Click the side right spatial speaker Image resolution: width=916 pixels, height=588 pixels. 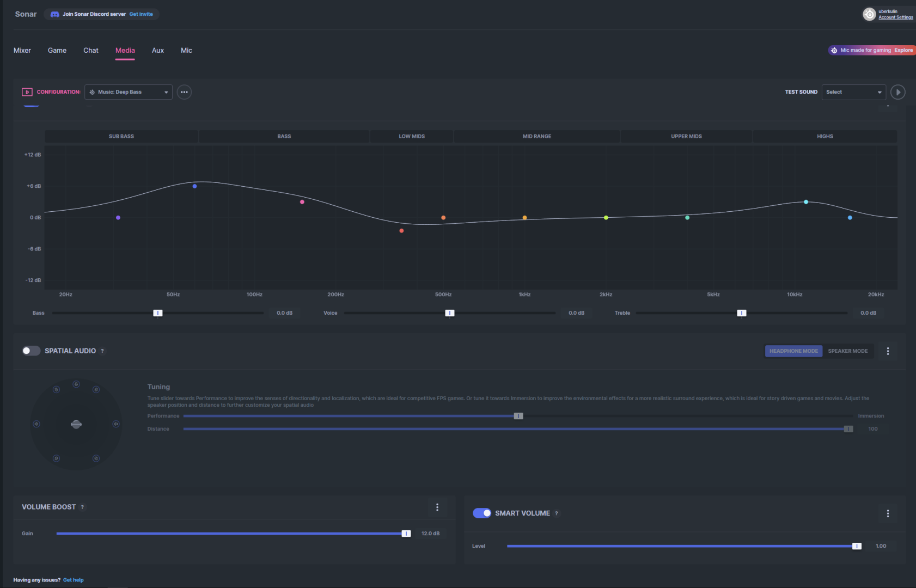pos(116,424)
